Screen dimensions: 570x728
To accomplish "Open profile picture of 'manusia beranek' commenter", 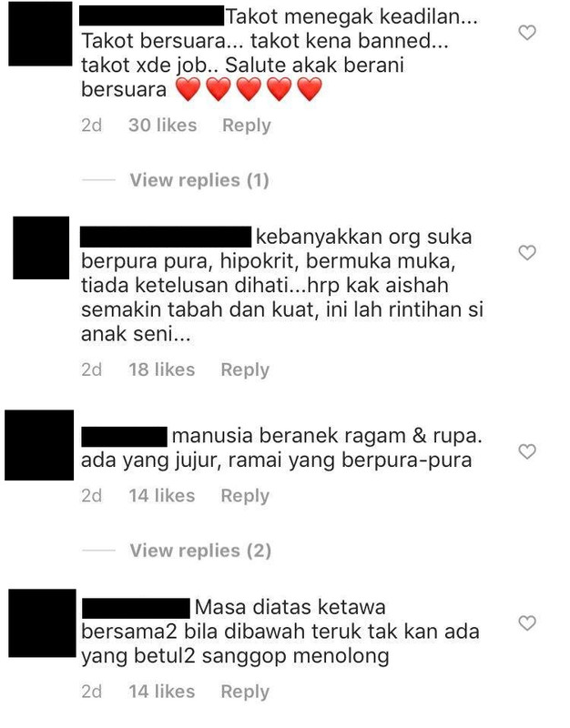I will point(39,445).
